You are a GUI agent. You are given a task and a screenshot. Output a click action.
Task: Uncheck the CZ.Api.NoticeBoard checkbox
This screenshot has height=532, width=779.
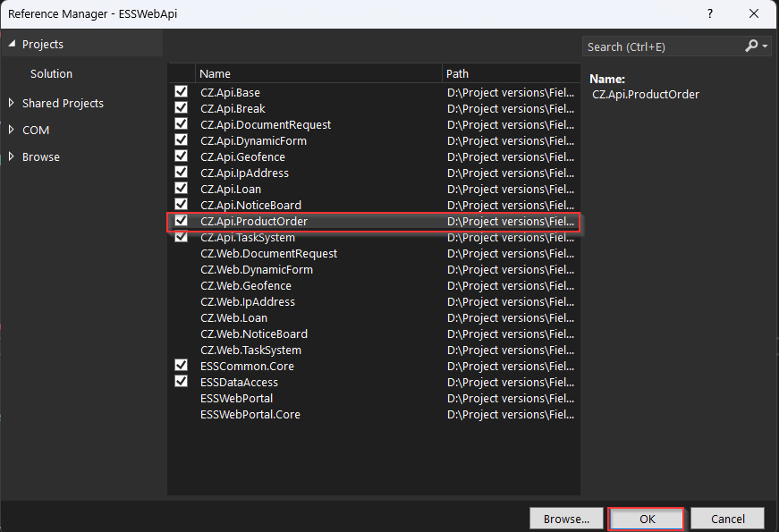[x=182, y=204]
